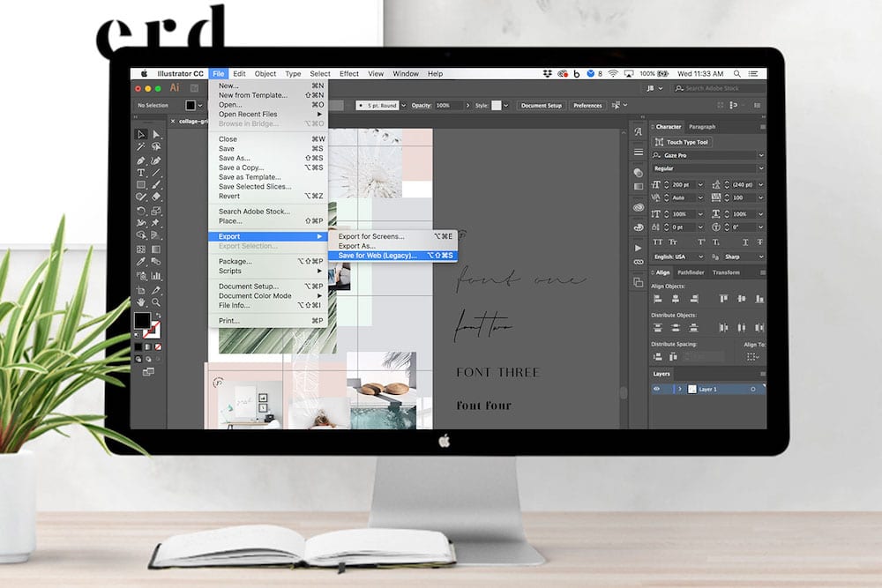The width and height of the screenshot is (882, 588).
Task: Click Horizontal Align Left icon
Action: pos(657,299)
